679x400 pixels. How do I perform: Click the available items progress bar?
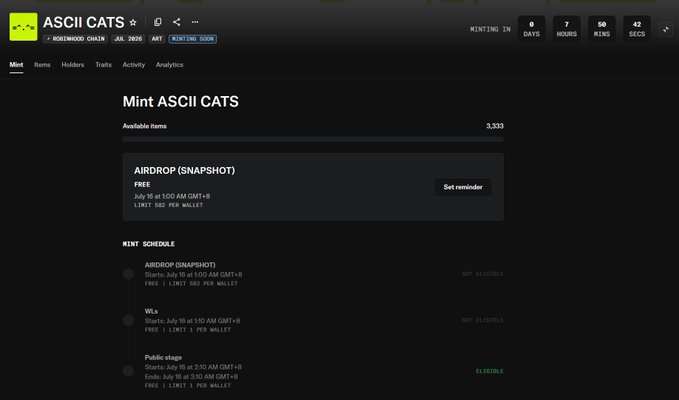[x=313, y=139]
